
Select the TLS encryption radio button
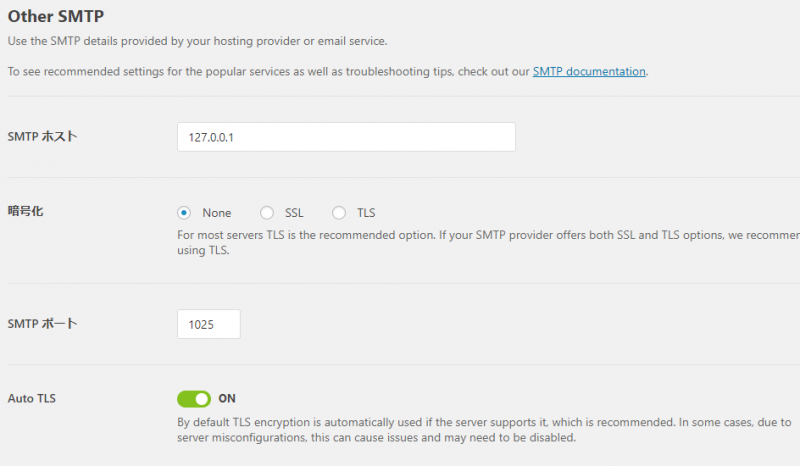click(x=339, y=213)
